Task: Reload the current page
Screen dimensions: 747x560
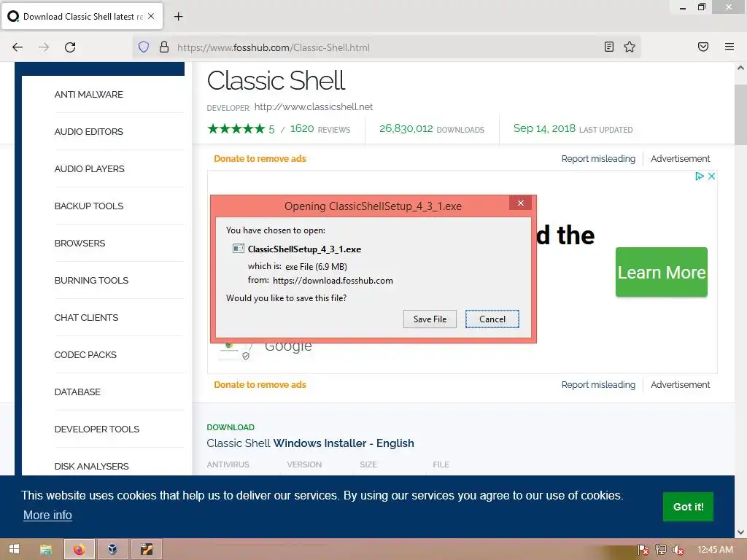Action: click(x=70, y=47)
